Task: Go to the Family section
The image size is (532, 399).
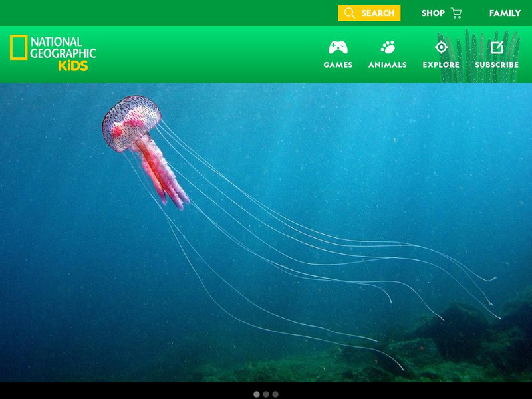Action: point(505,13)
